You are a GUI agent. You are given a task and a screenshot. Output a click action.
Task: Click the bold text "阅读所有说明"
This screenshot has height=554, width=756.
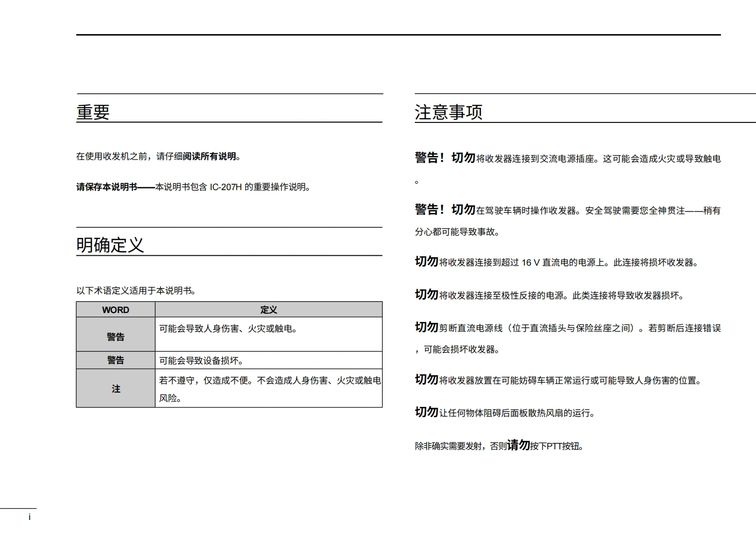[209, 157]
